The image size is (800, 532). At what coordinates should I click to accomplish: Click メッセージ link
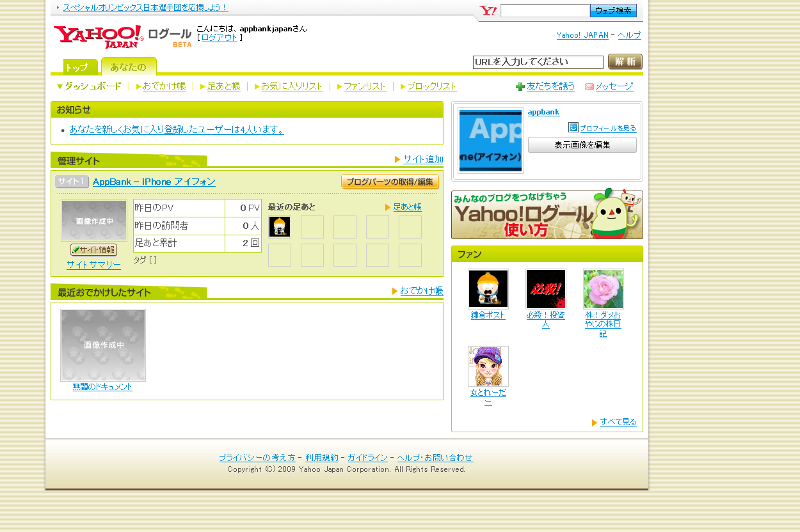614,86
